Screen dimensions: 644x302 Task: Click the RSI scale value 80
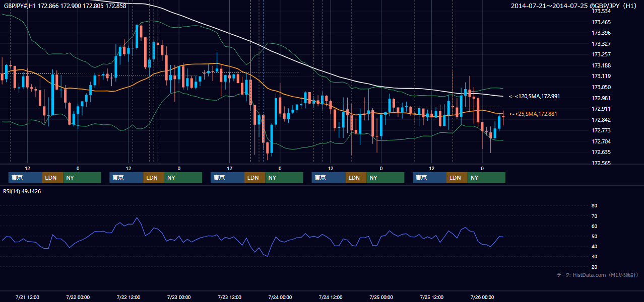(594, 206)
